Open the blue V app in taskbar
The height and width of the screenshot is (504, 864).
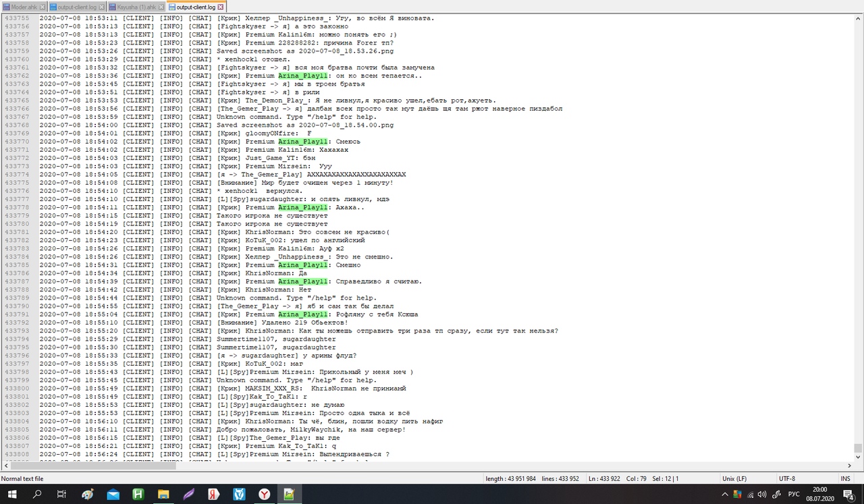click(239, 494)
